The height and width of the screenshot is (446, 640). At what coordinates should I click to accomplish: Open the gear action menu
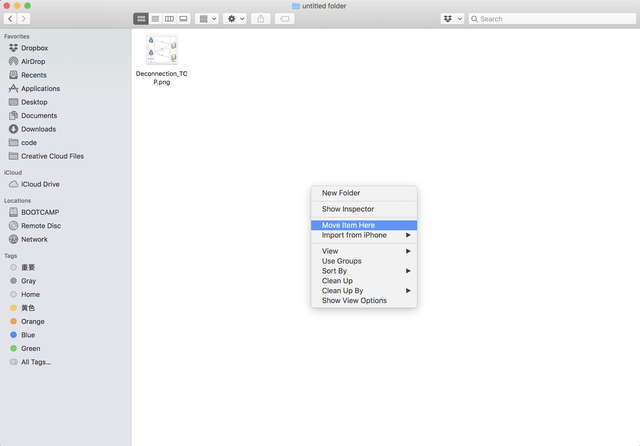click(x=235, y=19)
